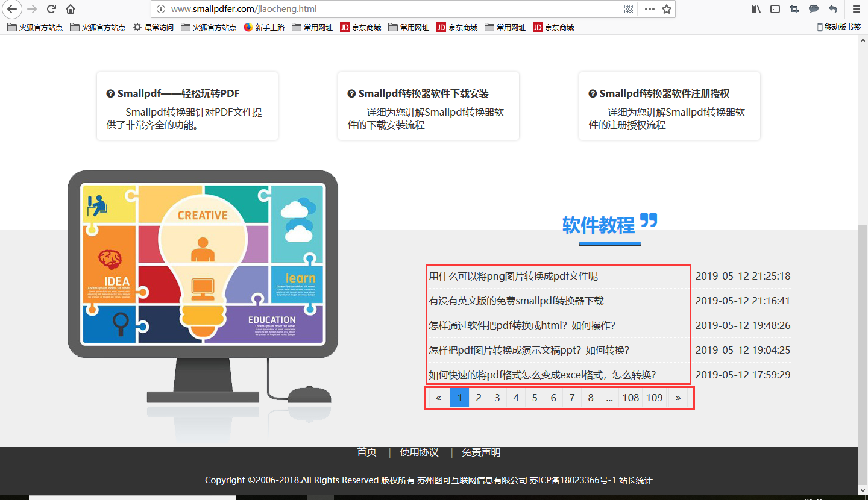Show site information in address bar
The height and width of the screenshot is (500, 868).
161,9
